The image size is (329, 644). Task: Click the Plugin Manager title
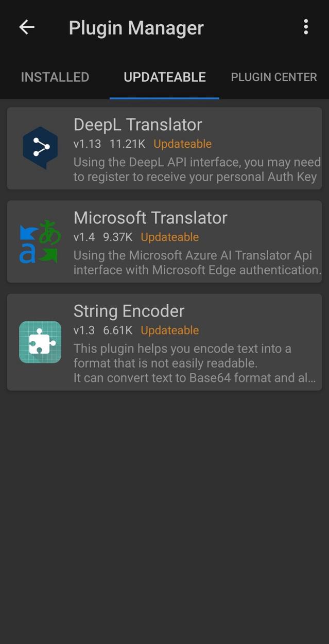tap(136, 27)
